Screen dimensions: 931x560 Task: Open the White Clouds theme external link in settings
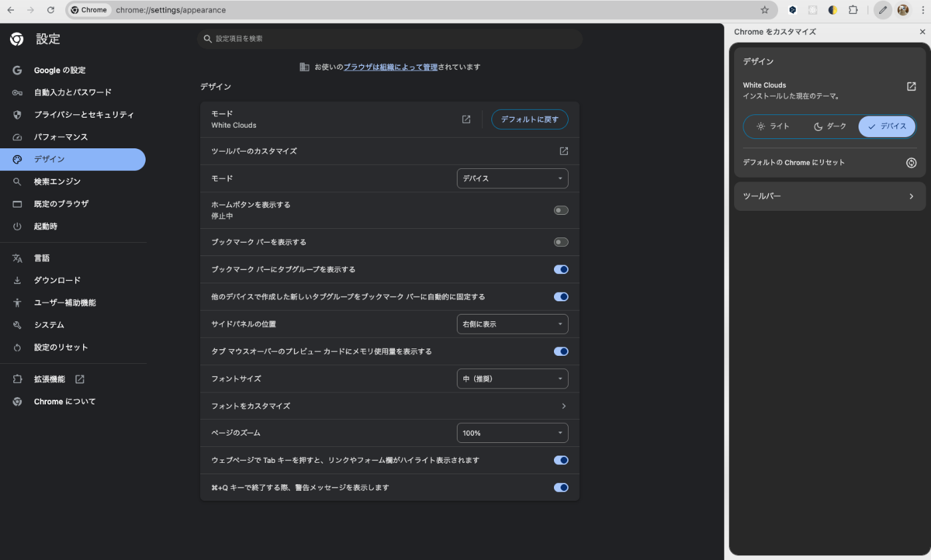[466, 119]
